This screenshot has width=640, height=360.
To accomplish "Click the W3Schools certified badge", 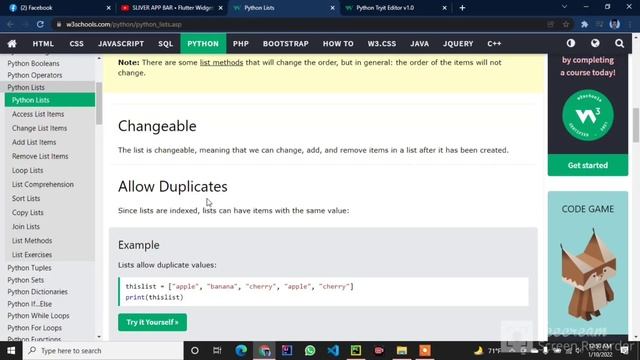I will point(588,115).
